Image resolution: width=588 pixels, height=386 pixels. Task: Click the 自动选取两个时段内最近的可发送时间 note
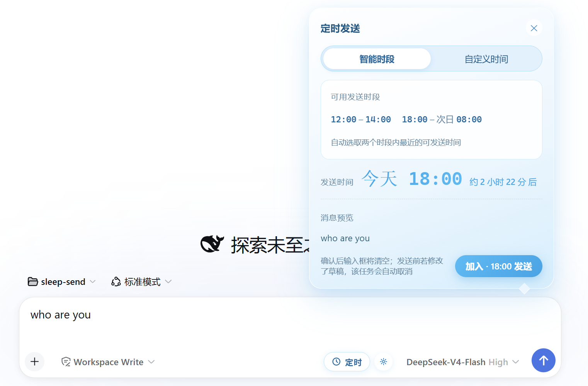pos(396,142)
